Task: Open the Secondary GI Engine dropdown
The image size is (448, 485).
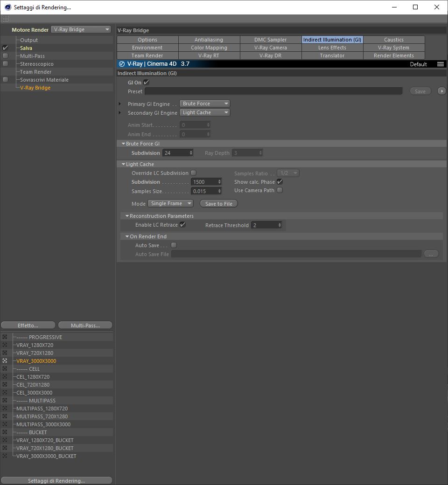Action: pos(205,112)
